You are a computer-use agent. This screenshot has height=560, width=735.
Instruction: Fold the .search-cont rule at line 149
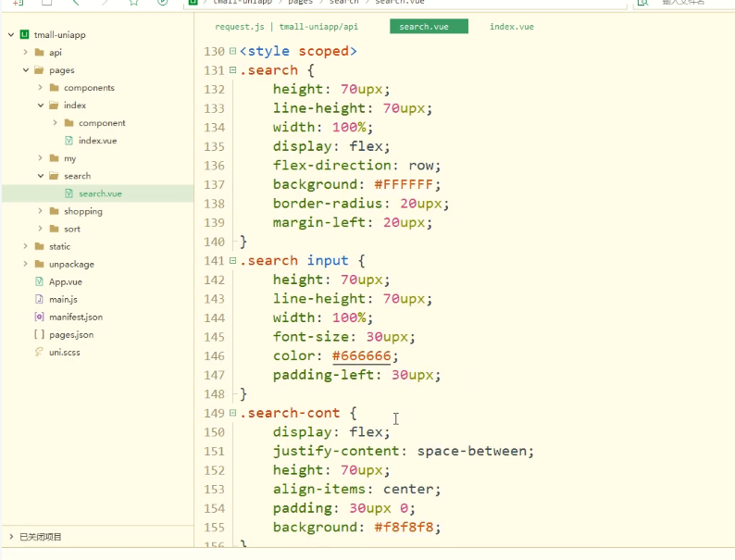tap(232, 413)
